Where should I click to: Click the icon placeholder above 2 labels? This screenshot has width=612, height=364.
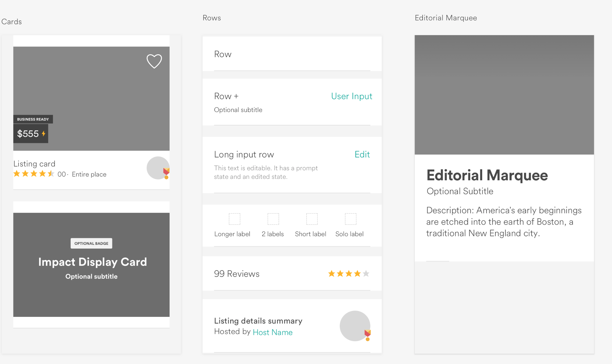point(273,219)
